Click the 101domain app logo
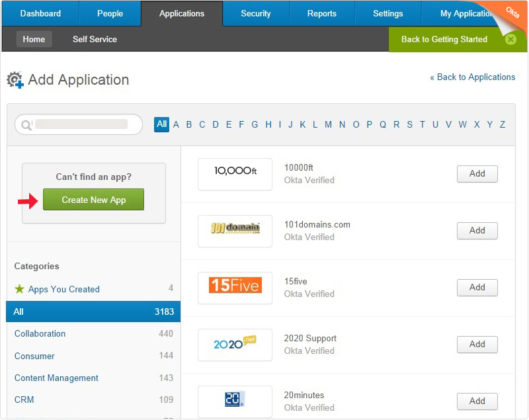 [235, 231]
